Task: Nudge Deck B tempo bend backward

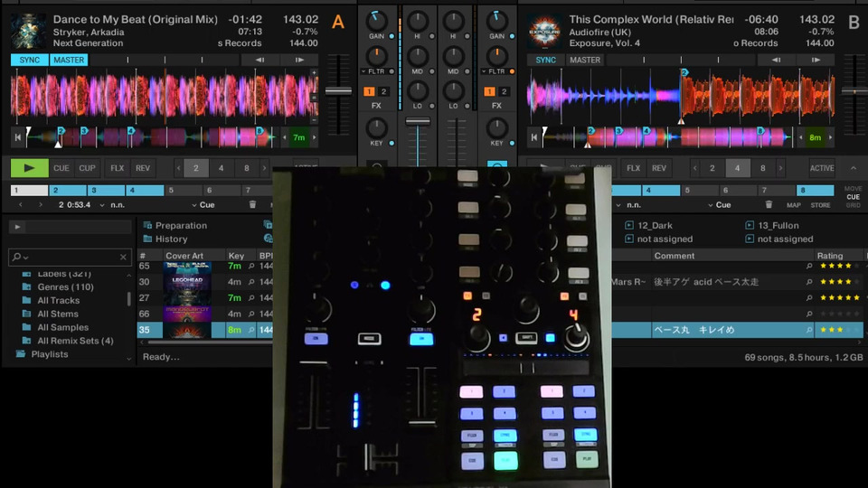Action: (x=776, y=60)
